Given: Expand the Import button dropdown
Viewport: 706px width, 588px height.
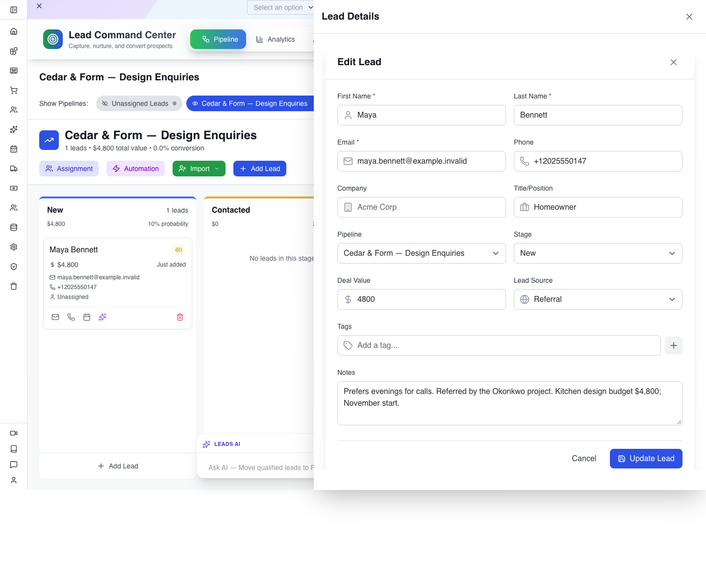Looking at the screenshot, I should (199, 169).
